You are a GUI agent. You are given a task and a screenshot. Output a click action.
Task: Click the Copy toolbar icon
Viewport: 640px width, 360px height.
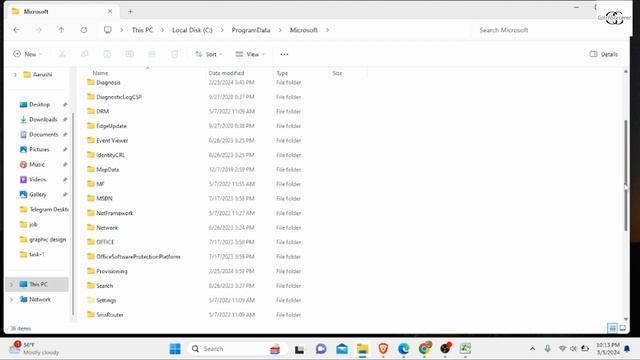[84, 54]
